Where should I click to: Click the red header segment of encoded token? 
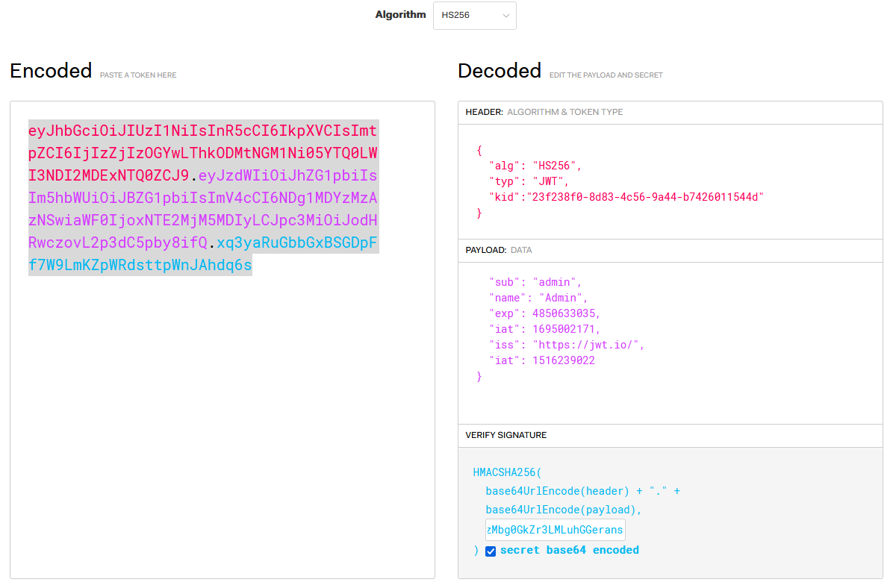click(202, 154)
